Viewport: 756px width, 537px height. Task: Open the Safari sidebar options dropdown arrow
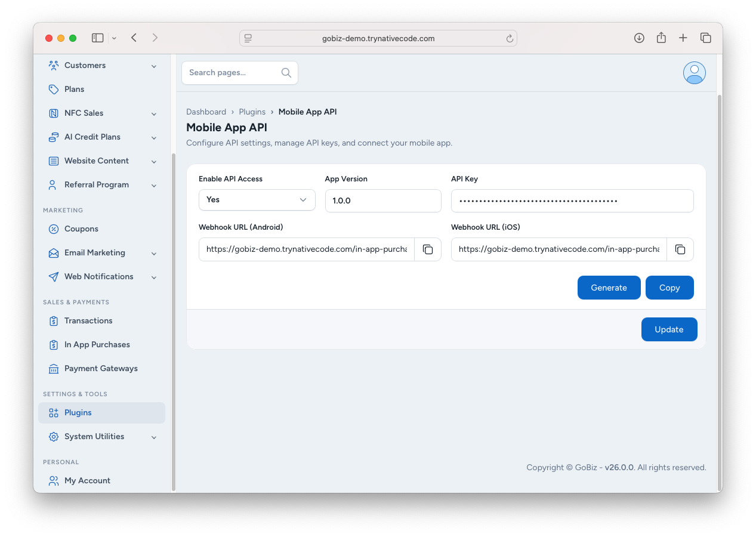click(x=114, y=38)
